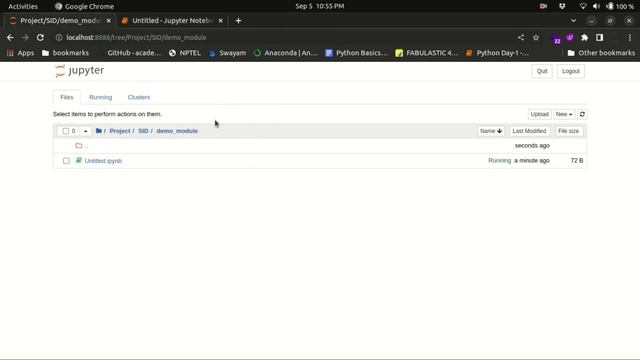Click the address bar URL

coord(136,38)
